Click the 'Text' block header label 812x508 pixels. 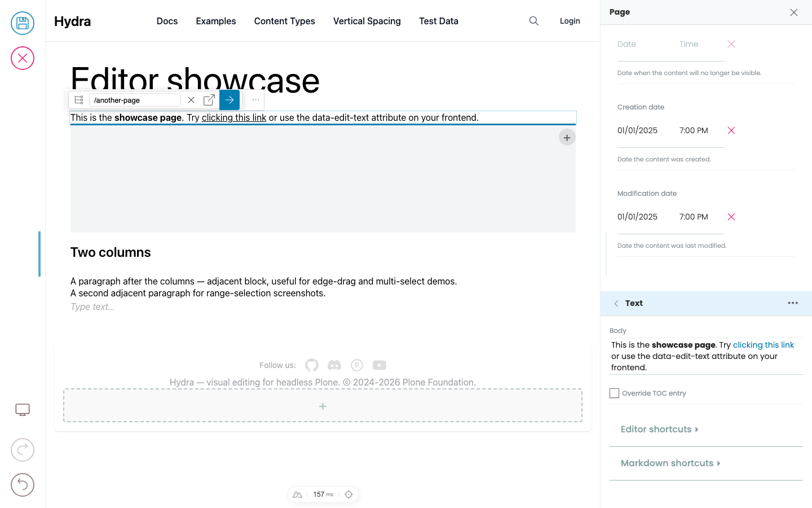[x=634, y=303]
